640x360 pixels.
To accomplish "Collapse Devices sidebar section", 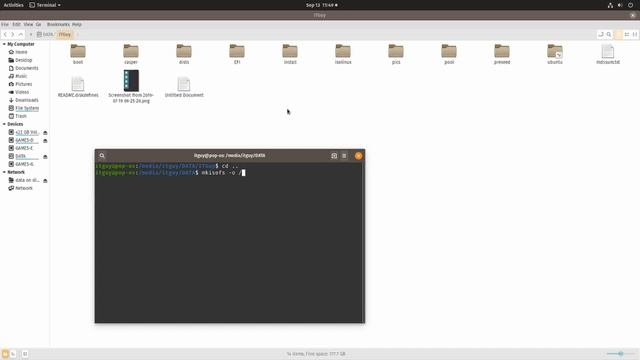I will pos(4,124).
